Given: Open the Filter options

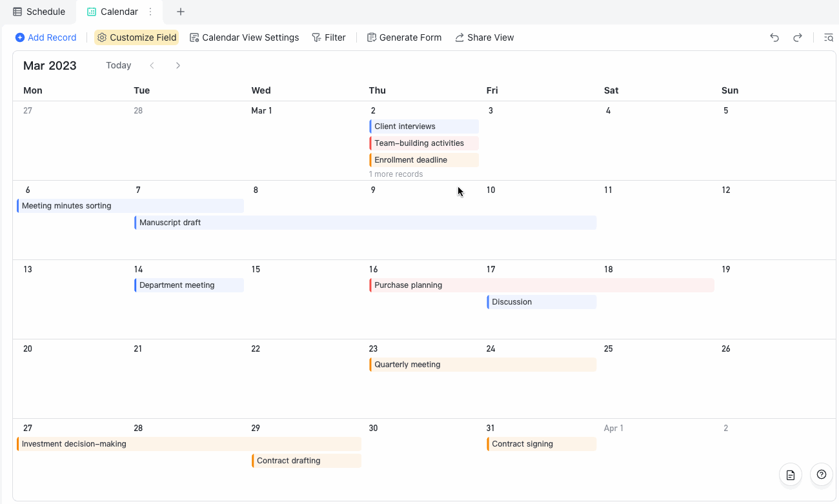Looking at the screenshot, I should point(329,37).
